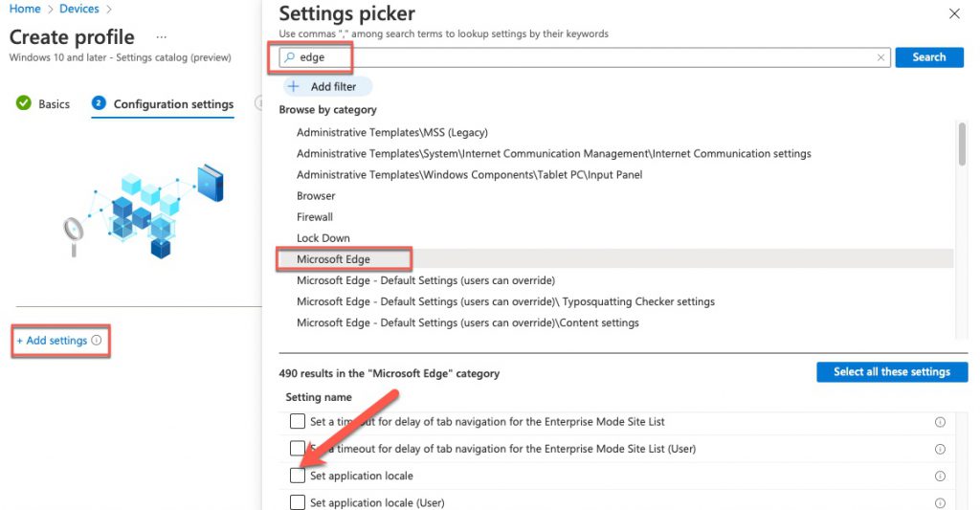Click the category list vertical scrollbar
Image resolution: width=980 pixels, height=510 pixels.
tap(962, 144)
